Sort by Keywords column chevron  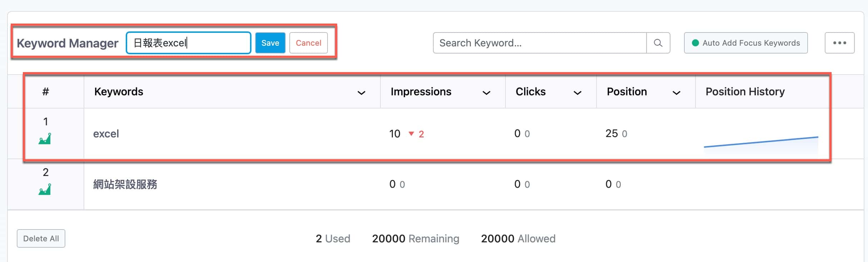point(361,93)
